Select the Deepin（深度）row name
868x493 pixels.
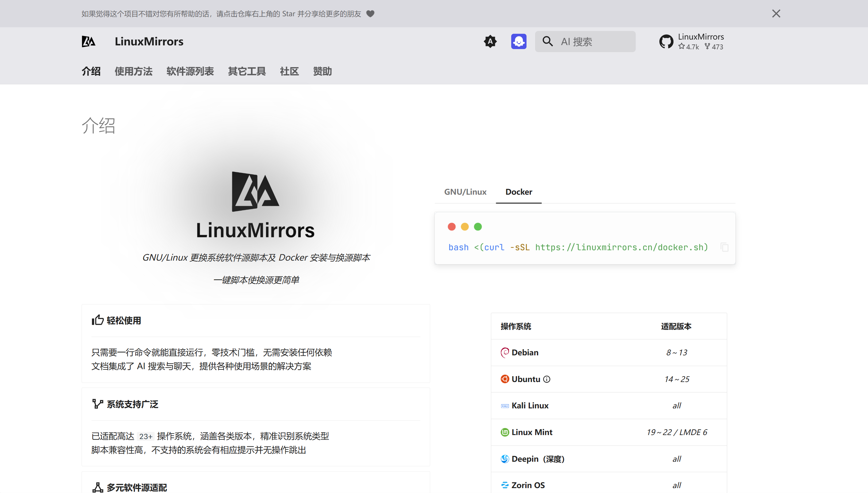(x=538, y=459)
